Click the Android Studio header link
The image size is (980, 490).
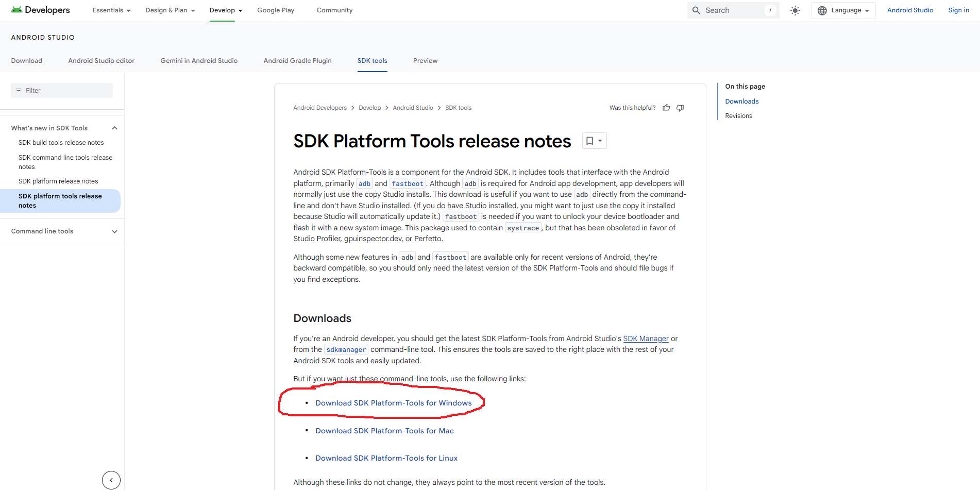910,10
